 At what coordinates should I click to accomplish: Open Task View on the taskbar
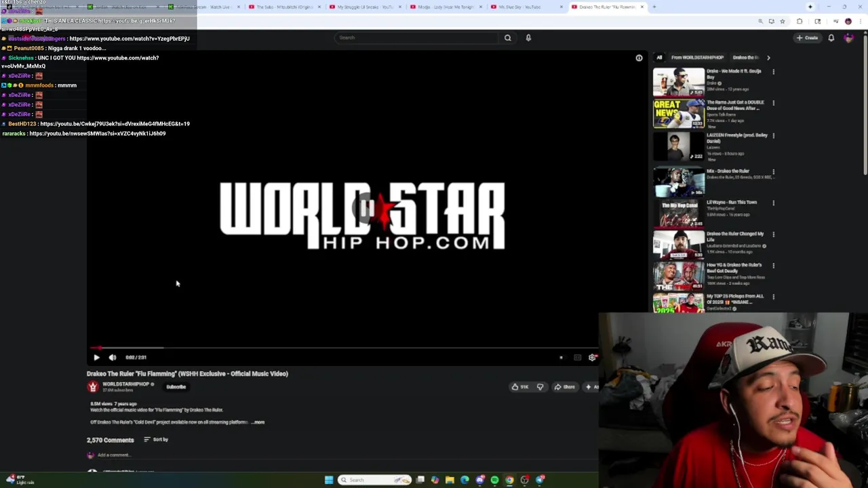(420, 480)
